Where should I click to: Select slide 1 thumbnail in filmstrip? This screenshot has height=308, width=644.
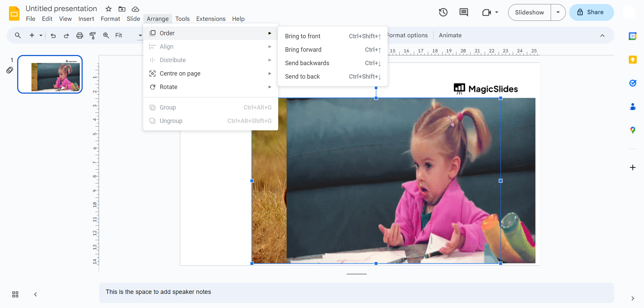(50, 74)
